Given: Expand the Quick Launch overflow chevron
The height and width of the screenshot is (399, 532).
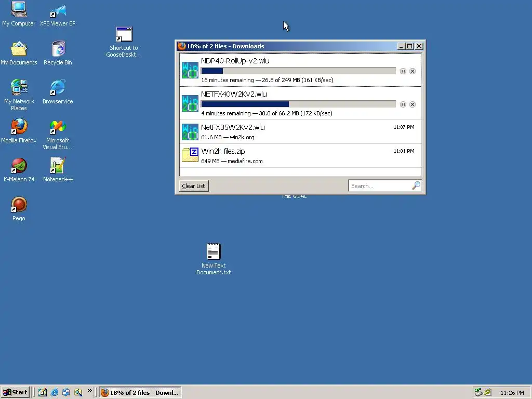Looking at the screenshot, I should point(89,391).
